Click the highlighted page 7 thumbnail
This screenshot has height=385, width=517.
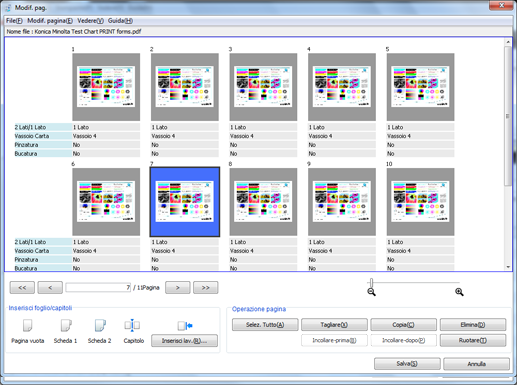tap(185, 202)
